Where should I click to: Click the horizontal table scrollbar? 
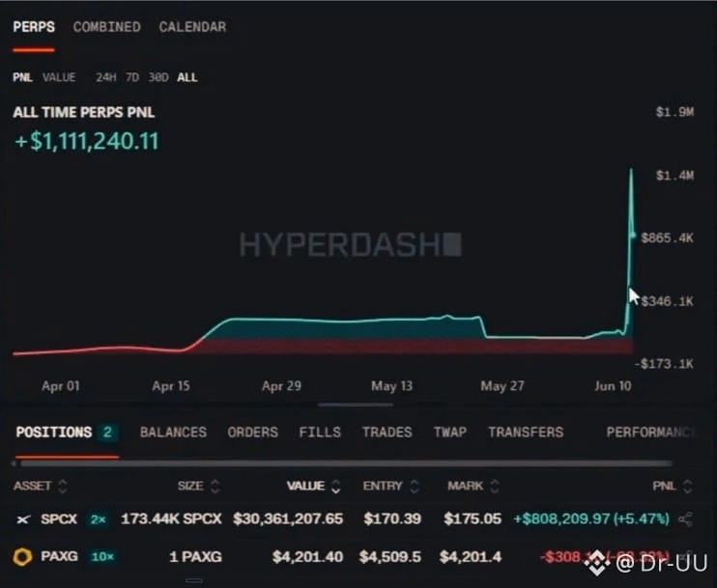click(346, 463)
